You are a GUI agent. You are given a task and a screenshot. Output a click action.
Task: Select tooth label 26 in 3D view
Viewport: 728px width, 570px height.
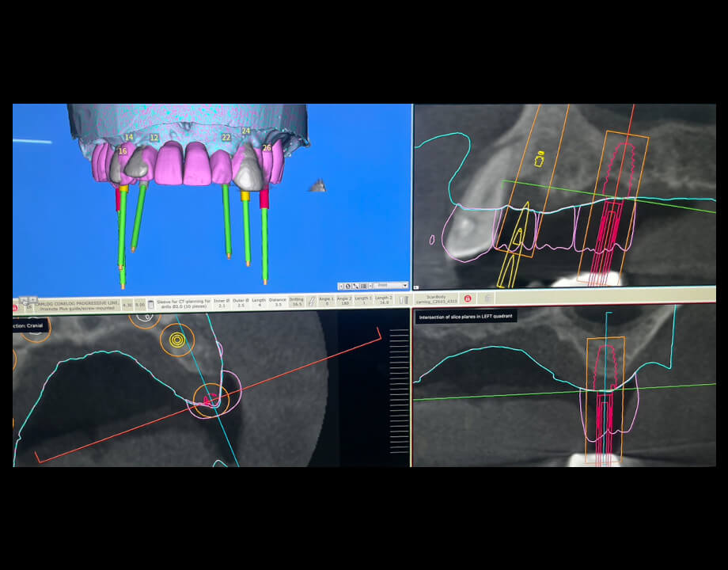pos(266,148)
